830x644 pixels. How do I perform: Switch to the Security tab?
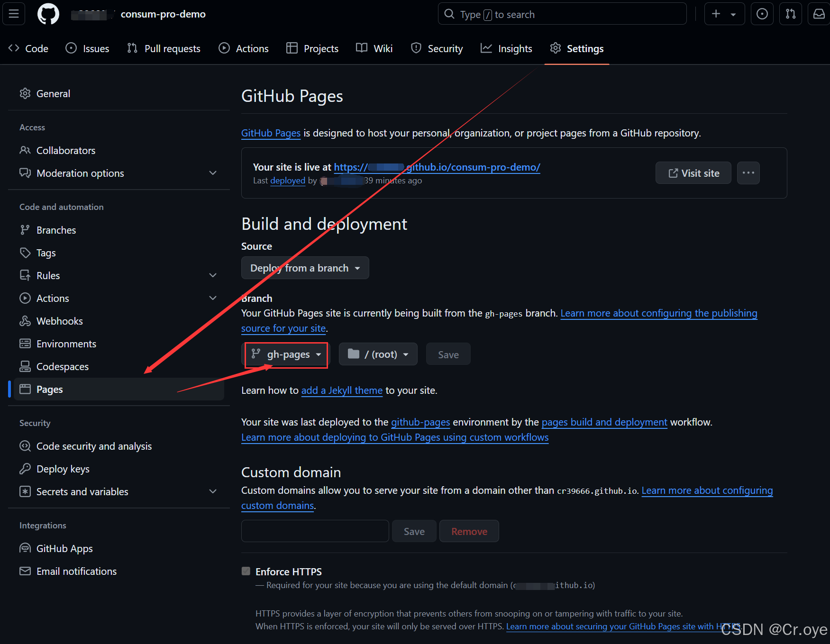(437, 48)
